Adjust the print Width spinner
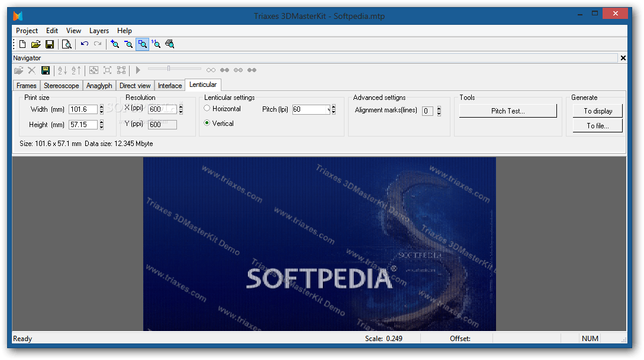Viewport: 644px width, 360px height. (x=101, y=109)
